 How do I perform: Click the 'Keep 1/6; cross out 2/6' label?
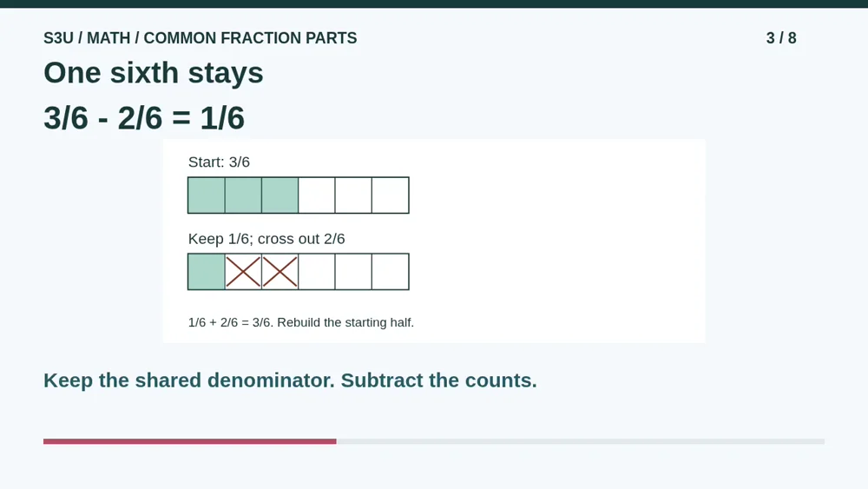(x=266, y=239)
